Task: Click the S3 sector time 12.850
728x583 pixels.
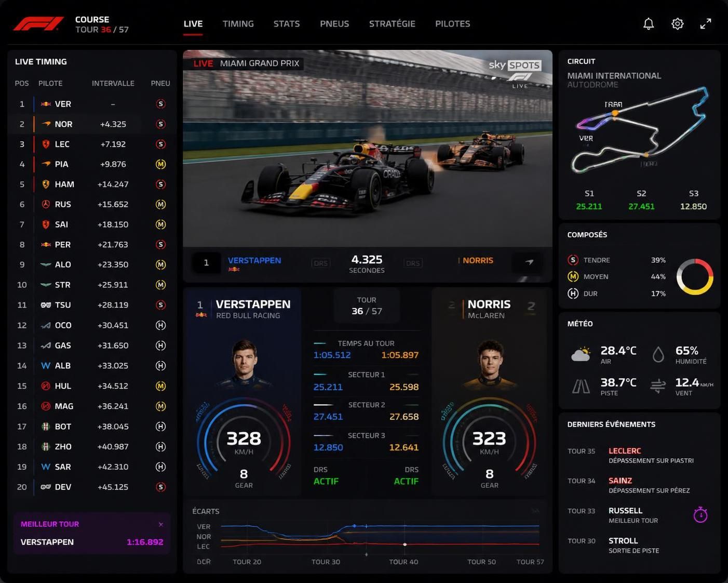Action: [x=693, y=206]
